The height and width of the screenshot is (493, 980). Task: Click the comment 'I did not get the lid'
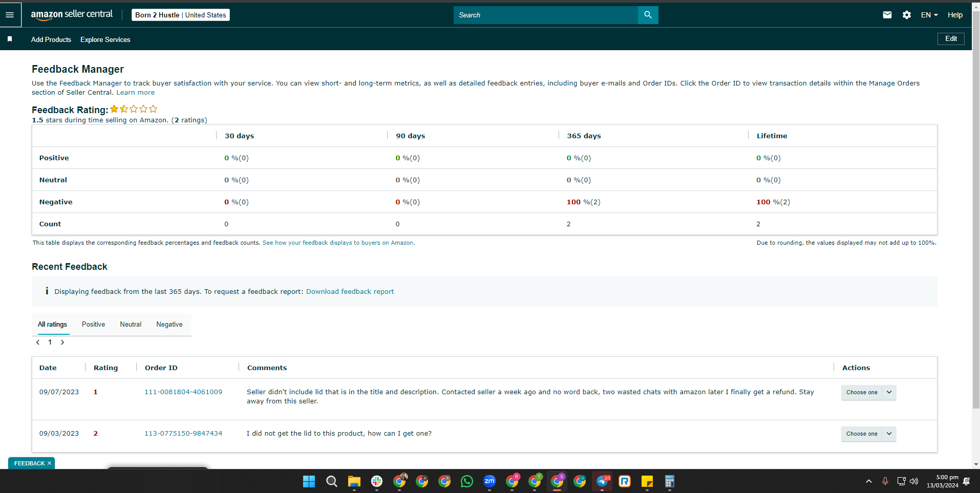click(339, 434)
